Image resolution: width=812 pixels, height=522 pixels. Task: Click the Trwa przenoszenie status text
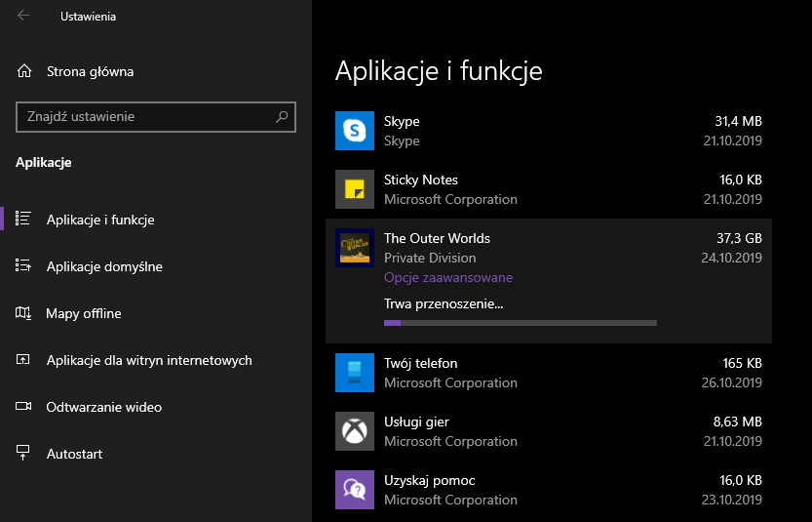[444, 304]
